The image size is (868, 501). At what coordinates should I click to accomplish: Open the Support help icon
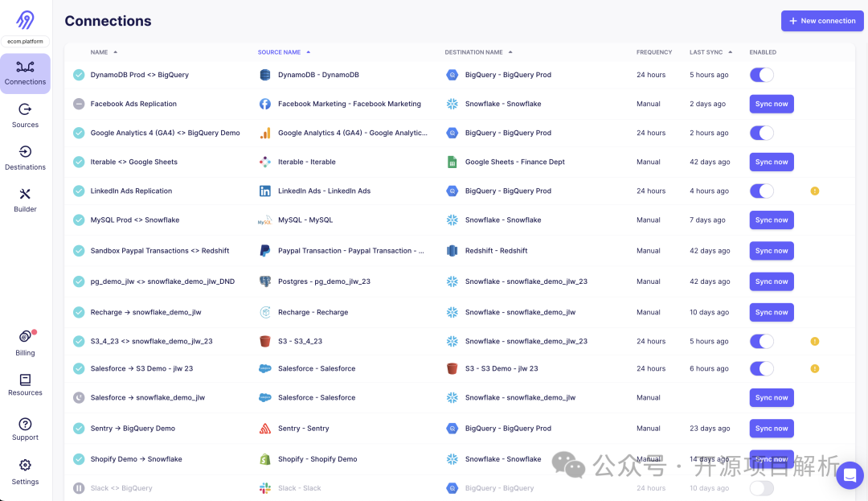(25, 429)
